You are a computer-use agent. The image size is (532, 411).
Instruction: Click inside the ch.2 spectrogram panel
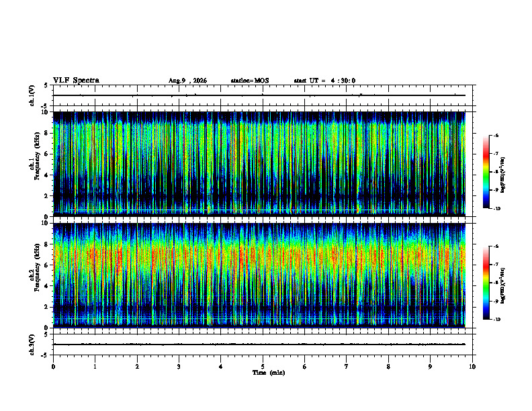[x=259, y=275]
